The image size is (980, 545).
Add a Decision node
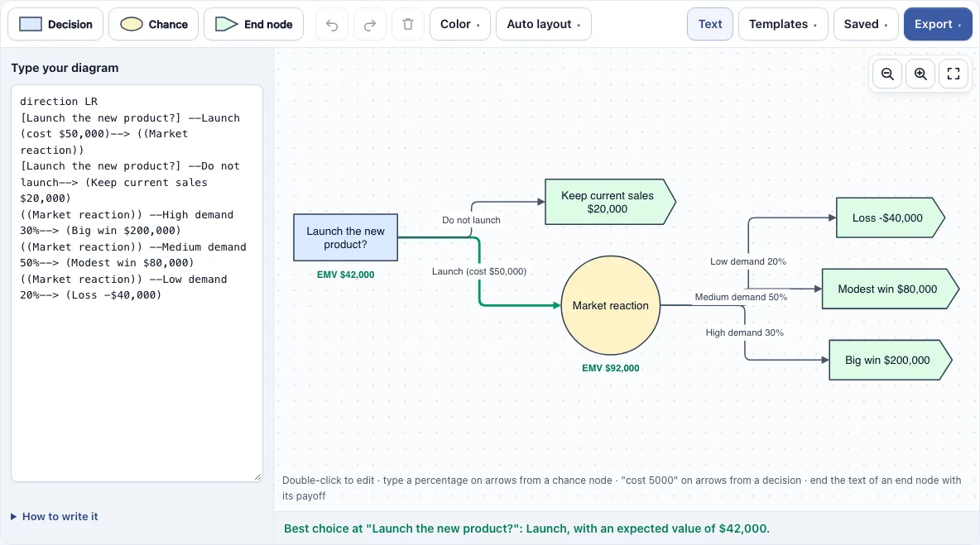coord(55,24)
